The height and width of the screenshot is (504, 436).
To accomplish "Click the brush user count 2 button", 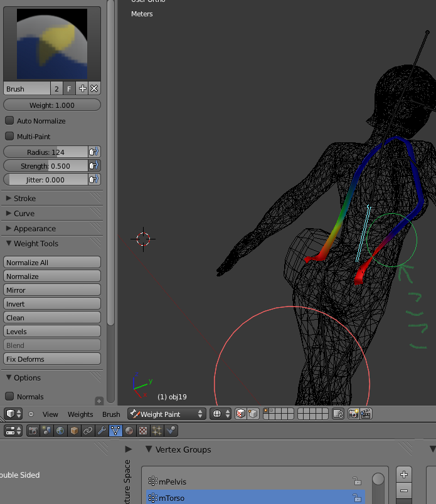I will 56,89.
